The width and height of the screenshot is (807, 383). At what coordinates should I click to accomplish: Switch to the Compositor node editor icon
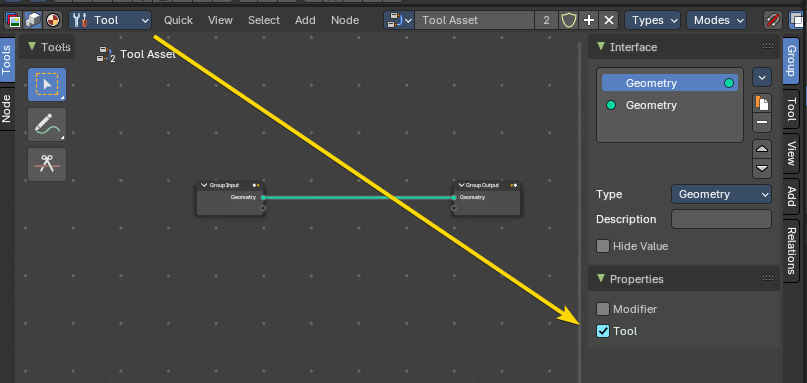(x=13, y=21)
